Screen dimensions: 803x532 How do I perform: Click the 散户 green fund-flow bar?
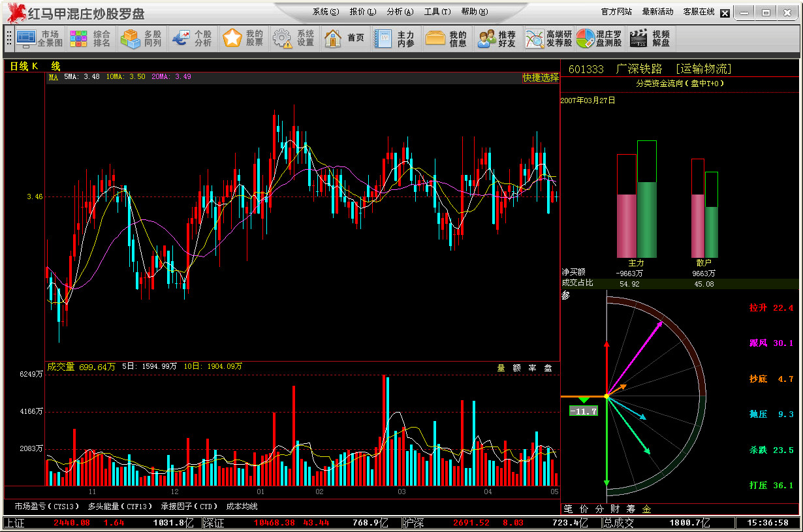[x=712, y=232]
